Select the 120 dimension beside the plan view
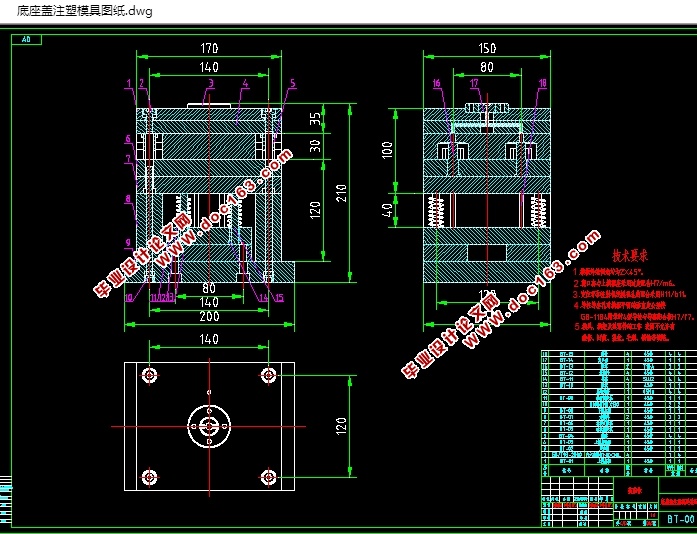The height and width of the screenshot is (534, 697). click(x=341, y=426)
